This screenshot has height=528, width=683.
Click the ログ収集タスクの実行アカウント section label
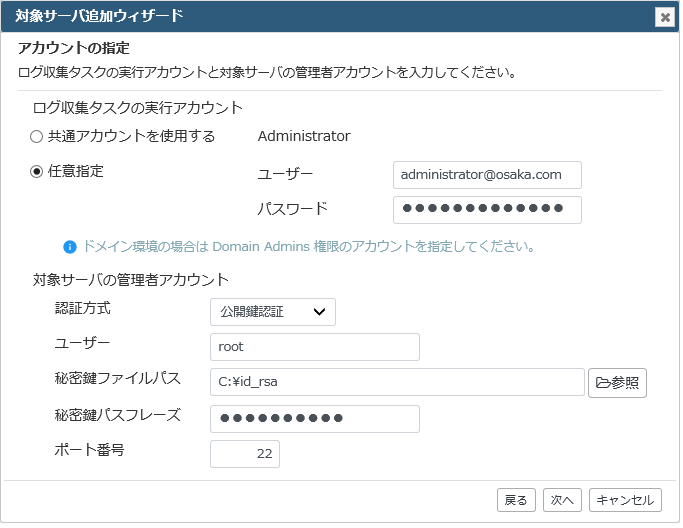coord(138,108)
